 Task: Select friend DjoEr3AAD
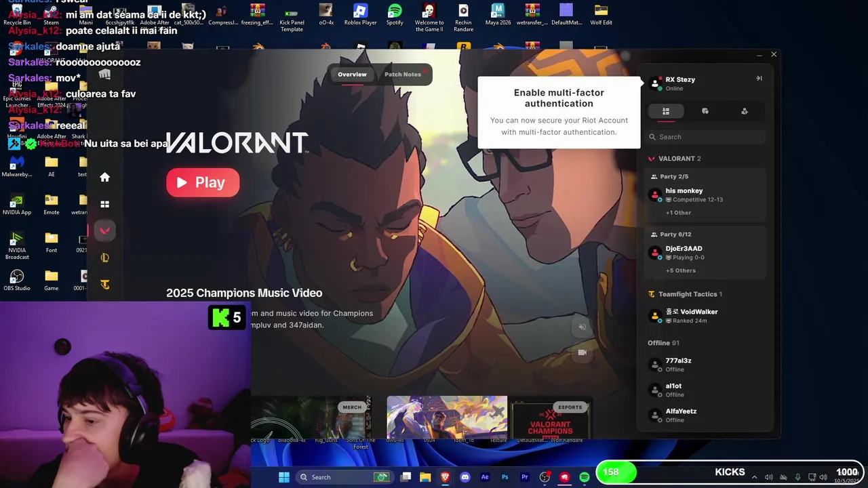point(705,253)
